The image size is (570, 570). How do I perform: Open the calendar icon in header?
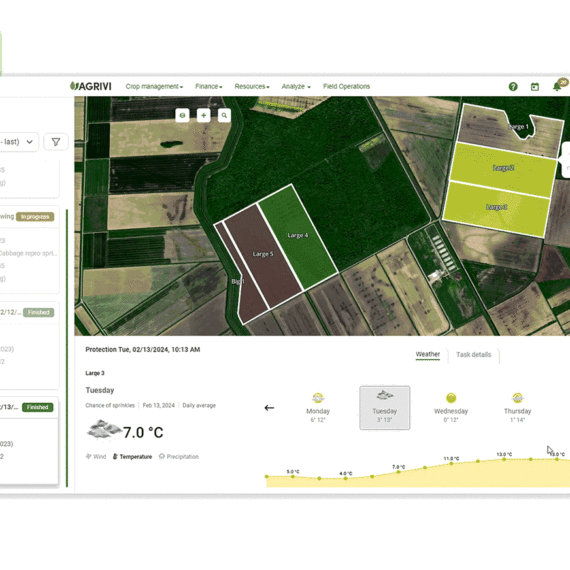click(x=535, y=87)
